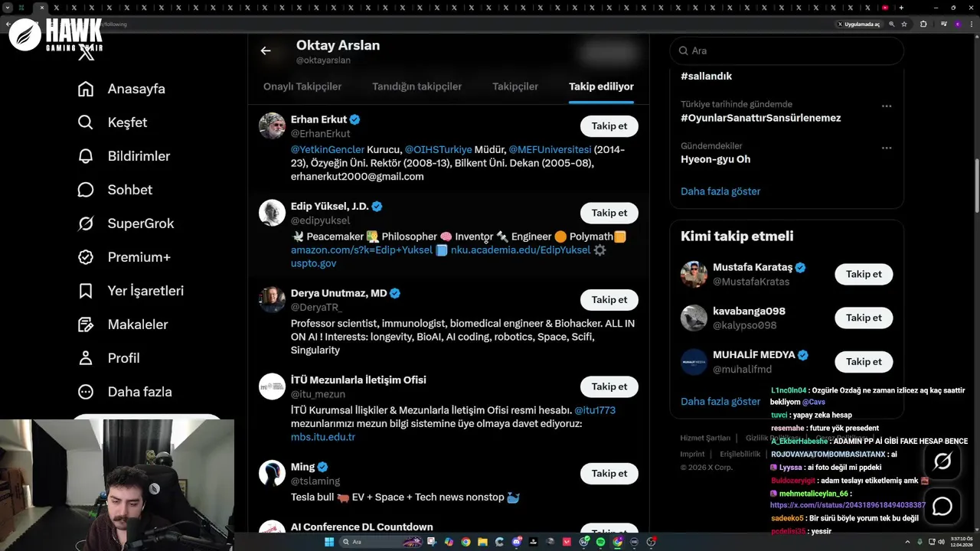Switch to Takipçiler tab
The image size is (980, 551).
click(515, 86)
